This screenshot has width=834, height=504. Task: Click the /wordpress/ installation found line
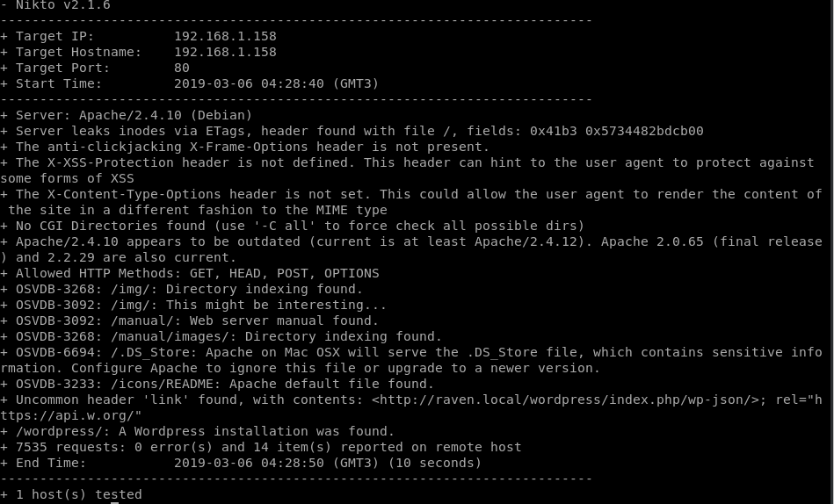198,431
